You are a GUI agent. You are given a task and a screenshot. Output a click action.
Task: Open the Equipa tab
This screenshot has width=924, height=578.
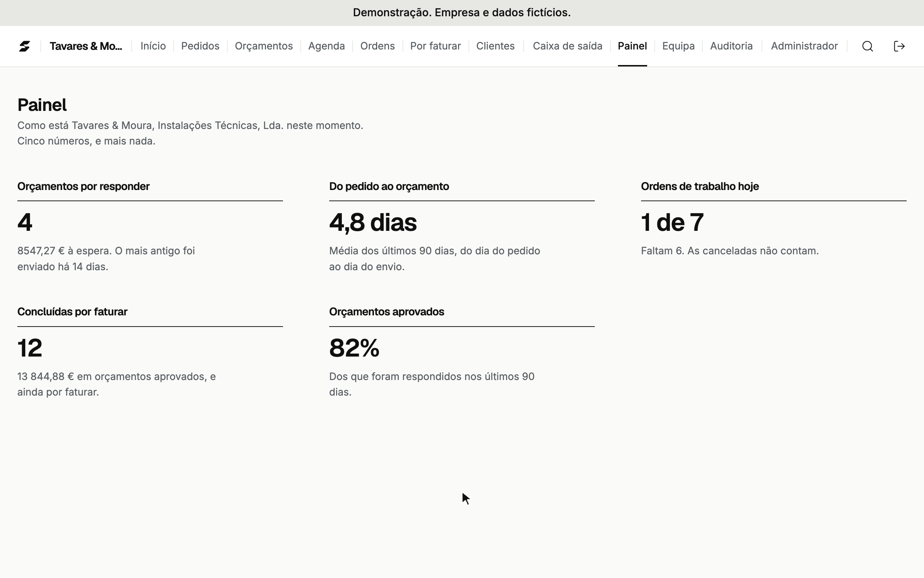point(679,46)
